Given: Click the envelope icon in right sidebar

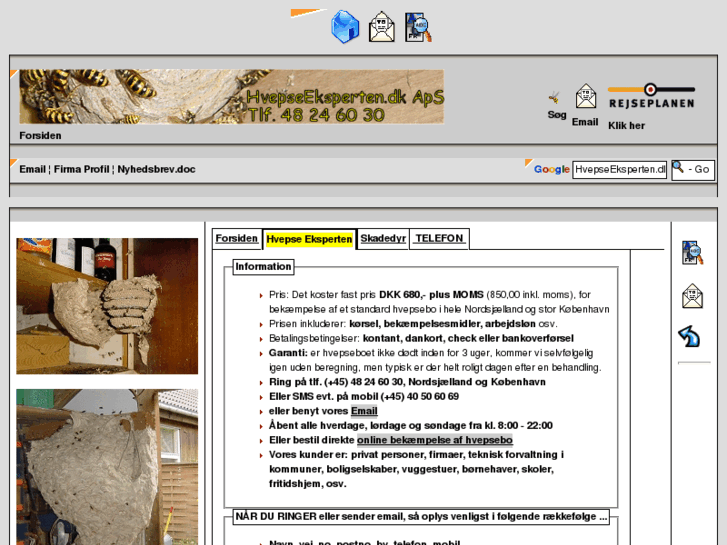Looking at the screenshot, I should (x=692, y=296).
